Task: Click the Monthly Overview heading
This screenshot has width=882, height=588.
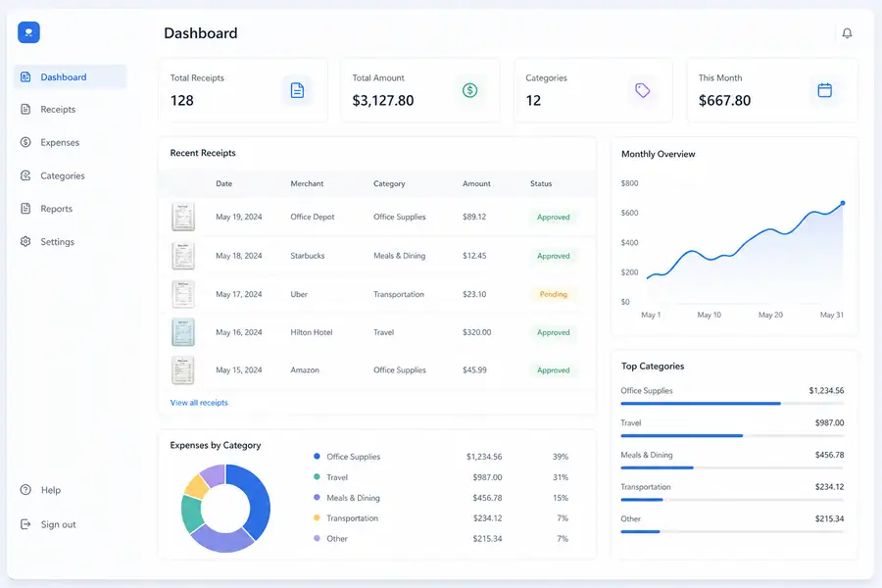Action: (659, 154)
